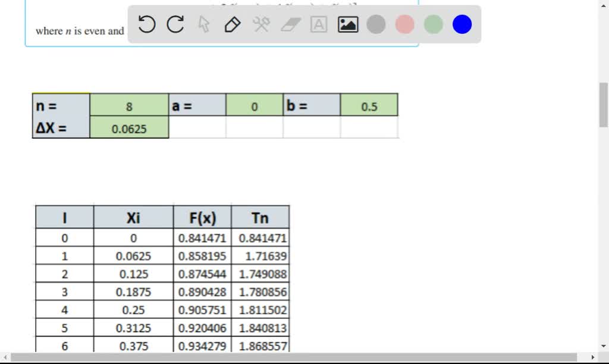Click the scroll down arrow
The width and height of the screenshot is (609, 364).
pos(603,346)
